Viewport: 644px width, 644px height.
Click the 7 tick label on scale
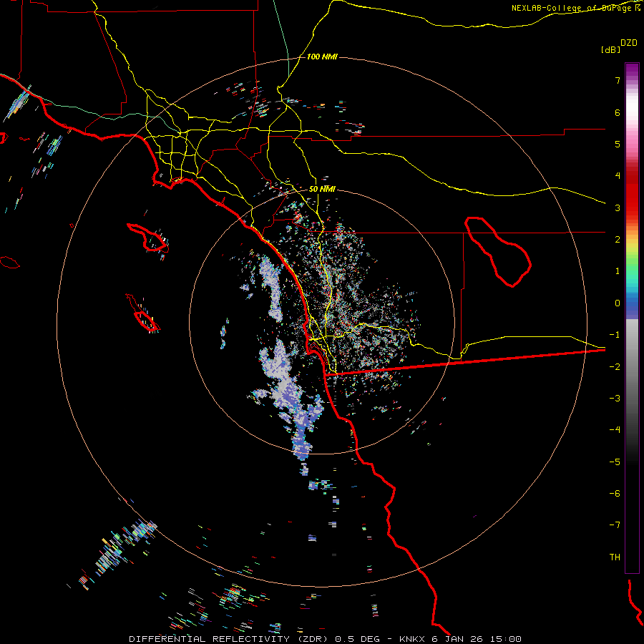(618, 80)
